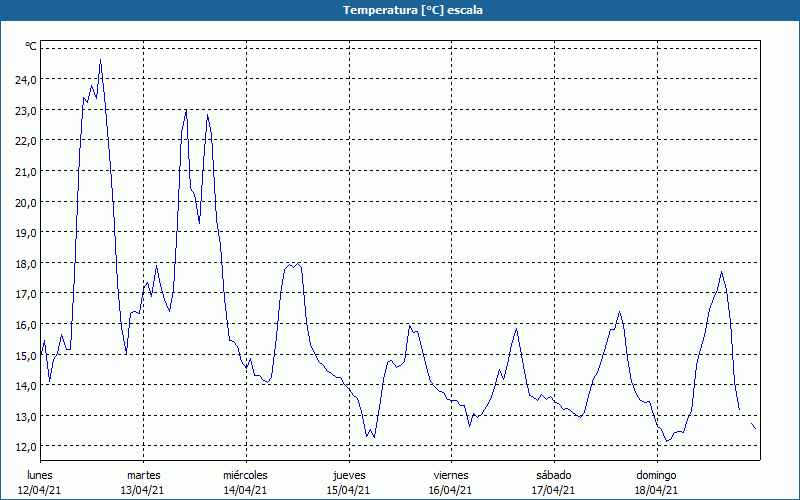Click the 14,0 y-axis value
800x500 pixels.
tap(27, 386)
